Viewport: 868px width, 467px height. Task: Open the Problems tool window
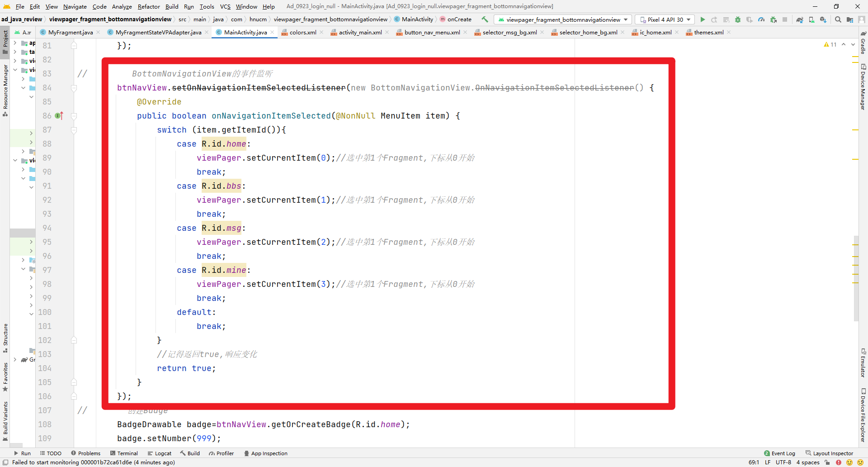tap(86, 453)
